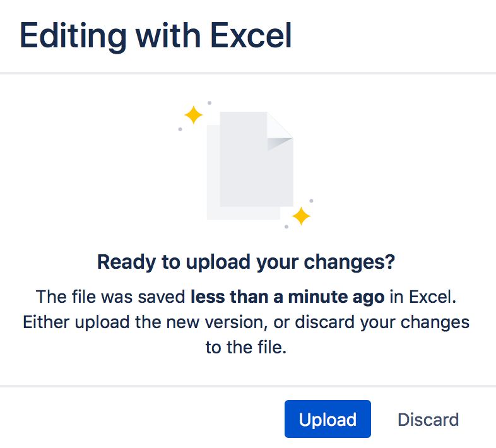
Task: Click the gray dot beneath the lower sparkle
Action: [286, 227]
